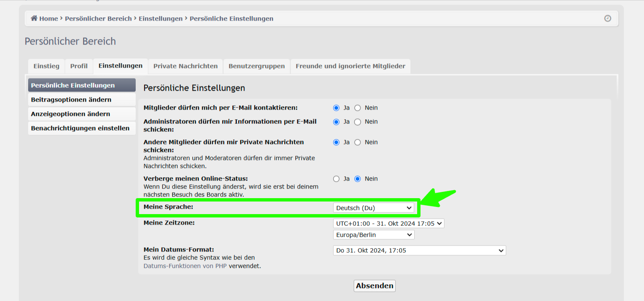This screenshot has width=644, height=301.
Task: Select Nein for private messages from members
Action: [357, 142]
